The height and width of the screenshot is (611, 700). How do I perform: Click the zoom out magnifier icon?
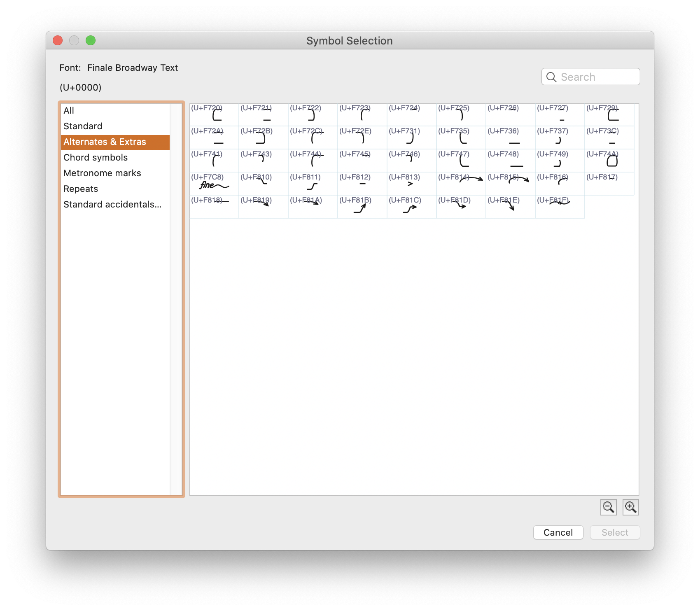point(608,507)
